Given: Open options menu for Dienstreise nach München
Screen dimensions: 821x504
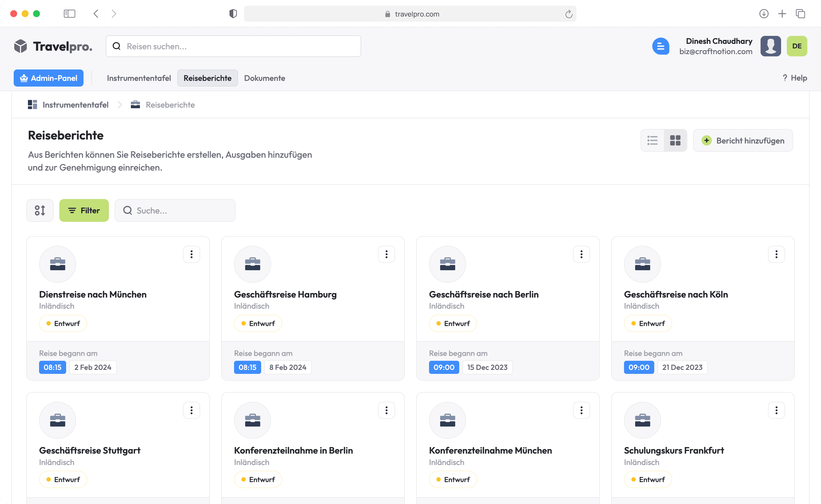Looking at the screenshot, I should point(191,254).
